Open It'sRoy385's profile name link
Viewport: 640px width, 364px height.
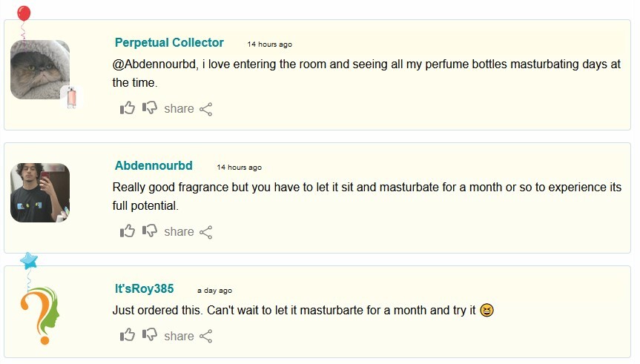pos(144,288)
